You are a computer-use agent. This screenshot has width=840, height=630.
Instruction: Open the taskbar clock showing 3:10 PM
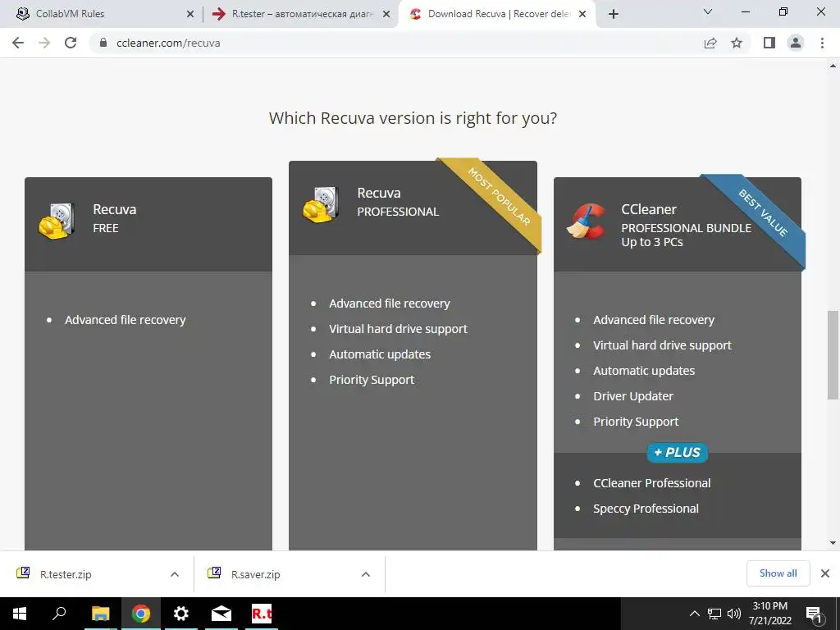click(770, 614)
